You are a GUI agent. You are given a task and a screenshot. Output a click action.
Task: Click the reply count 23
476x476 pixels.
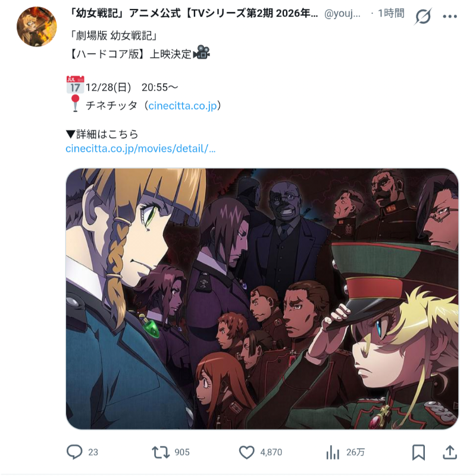tap(93, 452)
